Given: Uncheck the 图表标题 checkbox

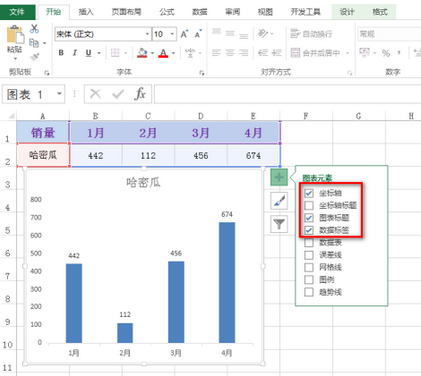Looking at the screenshot, I should pyautogui.click(x=309, y=218).
